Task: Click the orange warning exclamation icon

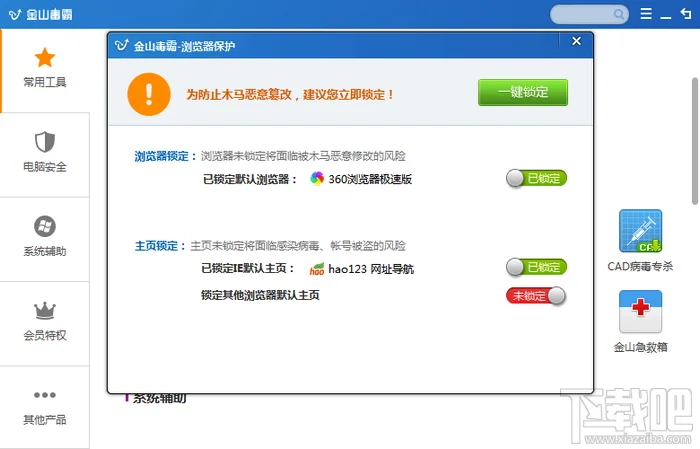Action: (x=149, y=94)
